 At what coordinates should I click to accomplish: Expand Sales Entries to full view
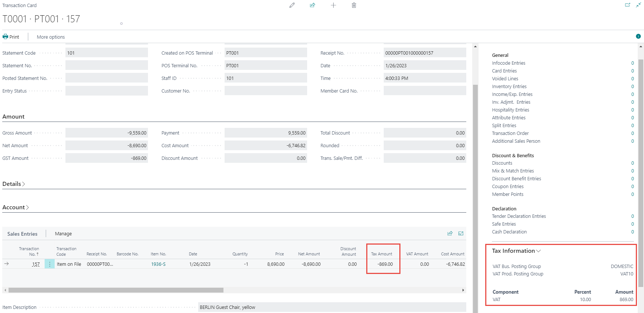click(x=461, y=233)
